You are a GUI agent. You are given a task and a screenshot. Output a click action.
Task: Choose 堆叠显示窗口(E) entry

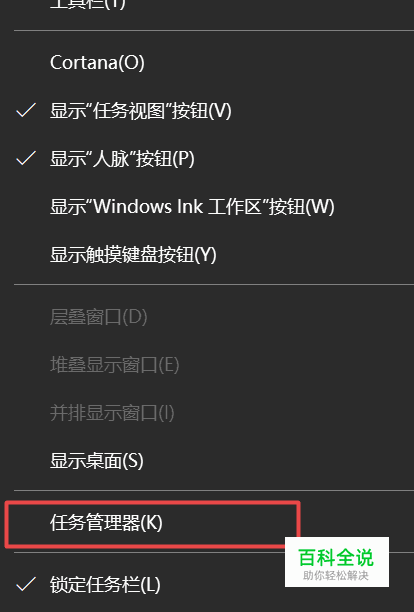click(207, 365)
